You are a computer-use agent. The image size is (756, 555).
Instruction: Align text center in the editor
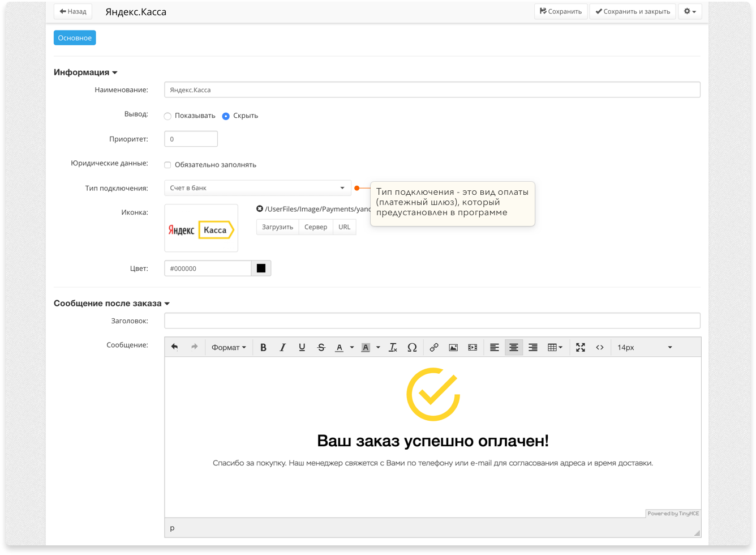[x=513, y=347]
